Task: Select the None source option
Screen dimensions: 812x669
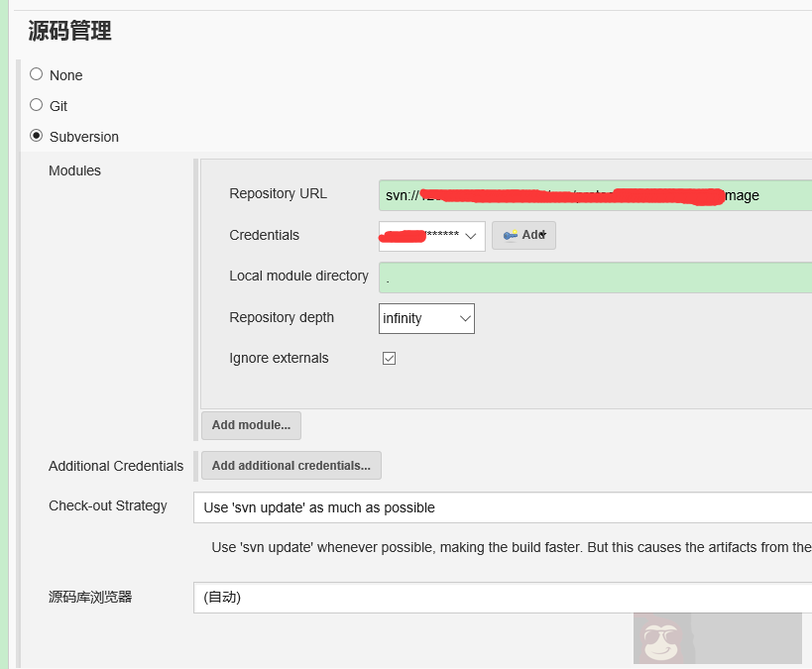Action: click(36, 74)
